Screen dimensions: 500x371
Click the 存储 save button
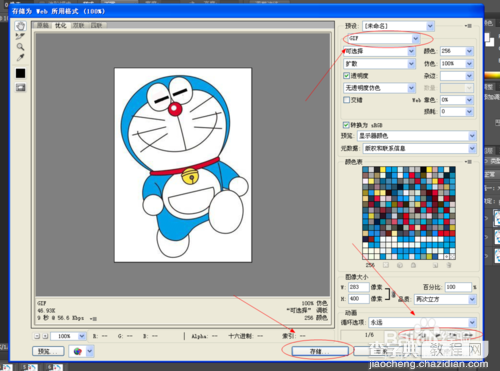pyautogui.click(x=320, y=351)
